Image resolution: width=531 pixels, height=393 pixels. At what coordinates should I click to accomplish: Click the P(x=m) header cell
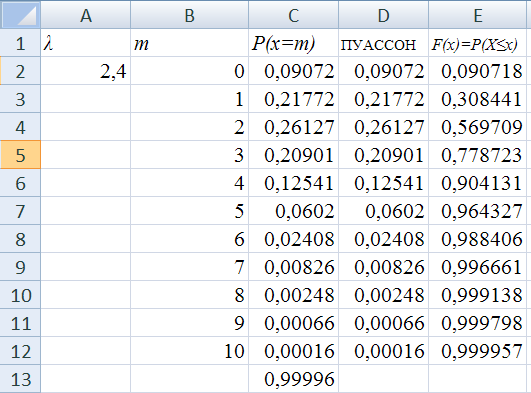point(293,43)
